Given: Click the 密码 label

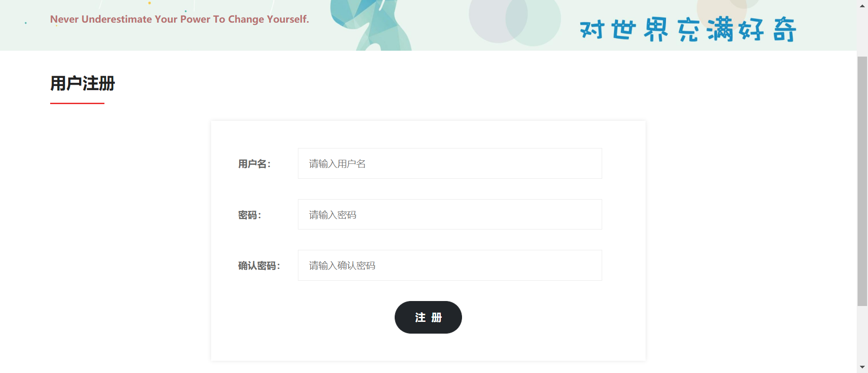Looking at the screenshot, I should [x=250, y=215].
